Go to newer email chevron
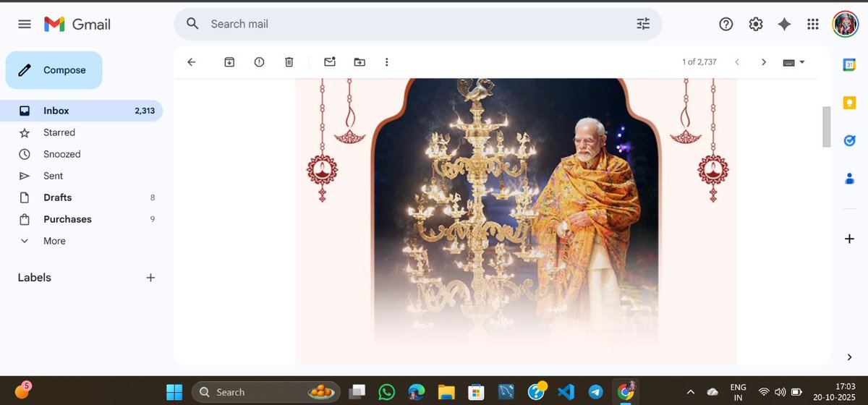This screenshot has height=405, width=868. coord(737,62)
